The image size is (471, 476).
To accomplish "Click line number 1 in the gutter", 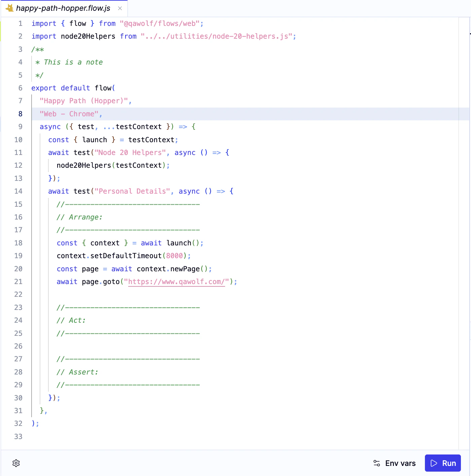I will pyautogui.click(x=20, y=24).
